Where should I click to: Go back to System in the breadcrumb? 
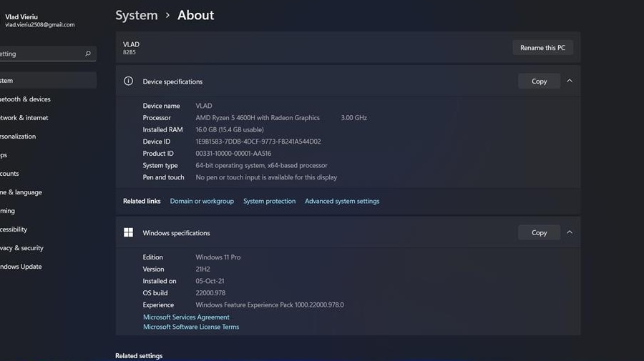point(137,15)
